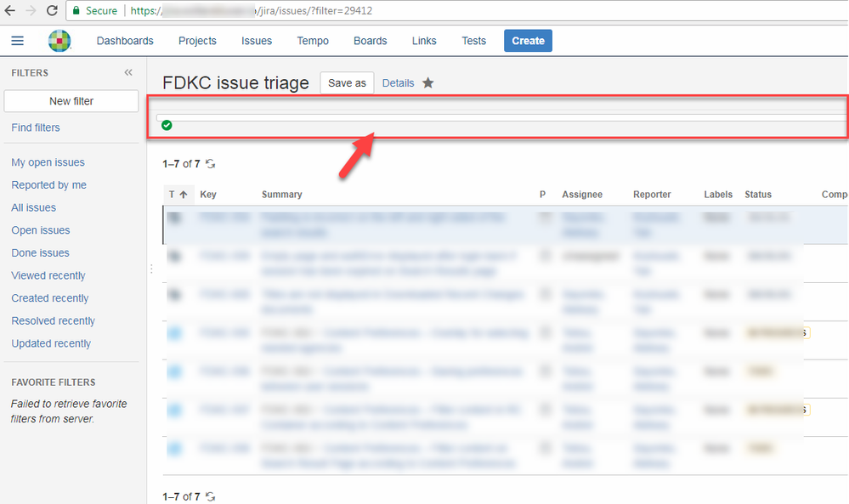849x504 pixels.
Task: Sort by type using up arrow
Action: point(184,195)
